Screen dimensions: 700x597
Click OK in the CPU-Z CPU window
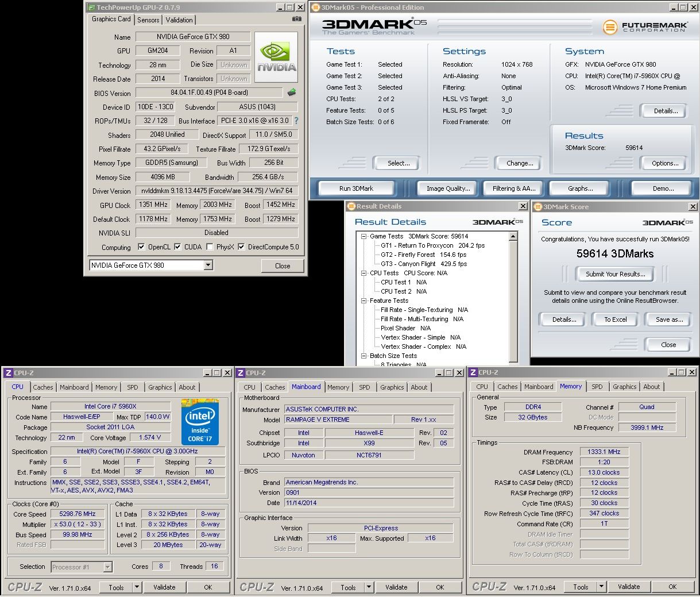click(x=208, y=587)
